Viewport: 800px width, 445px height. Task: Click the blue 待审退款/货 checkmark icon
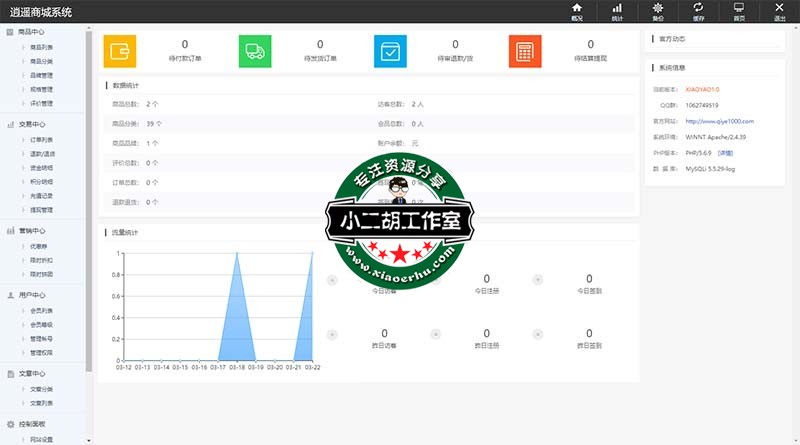tap(390, 51)
